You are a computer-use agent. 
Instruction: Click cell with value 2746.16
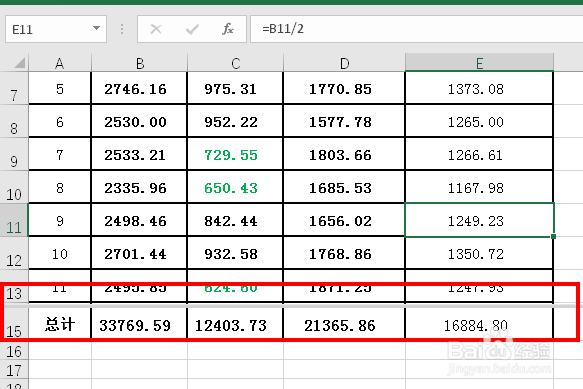point(139,88)
